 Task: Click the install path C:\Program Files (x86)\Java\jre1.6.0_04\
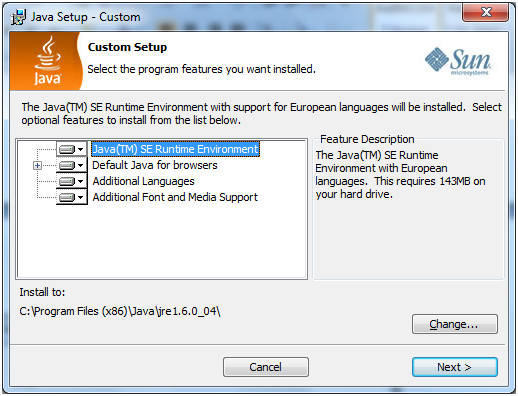[120, 311]
